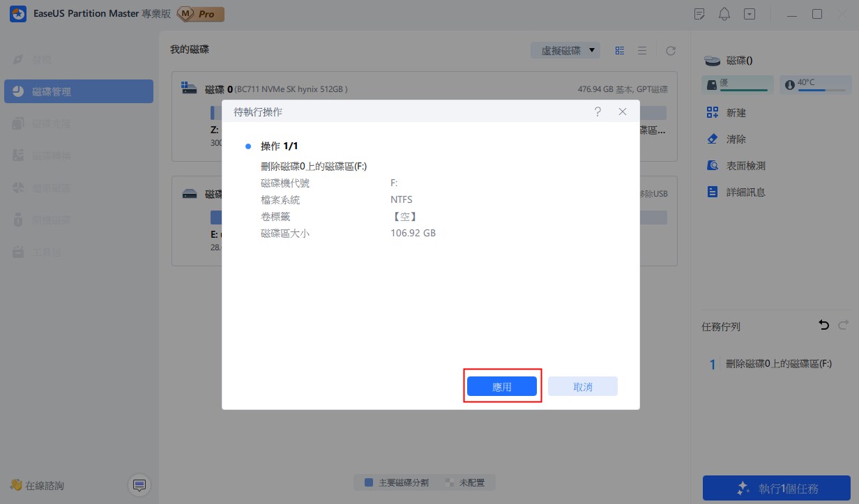The width and height of the screenshot is (859, 504).
Task: Open the chat message icon at bottom left
Action: [139, 485]
